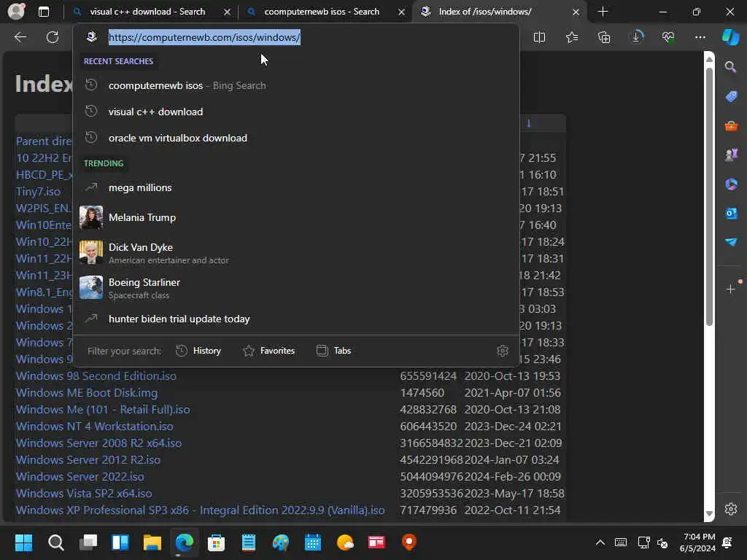Switch to the visual c++ download tab
Image resolution: width=747 pixels, height=560 pixels.
pyautogui.click(x=147, y=12)
